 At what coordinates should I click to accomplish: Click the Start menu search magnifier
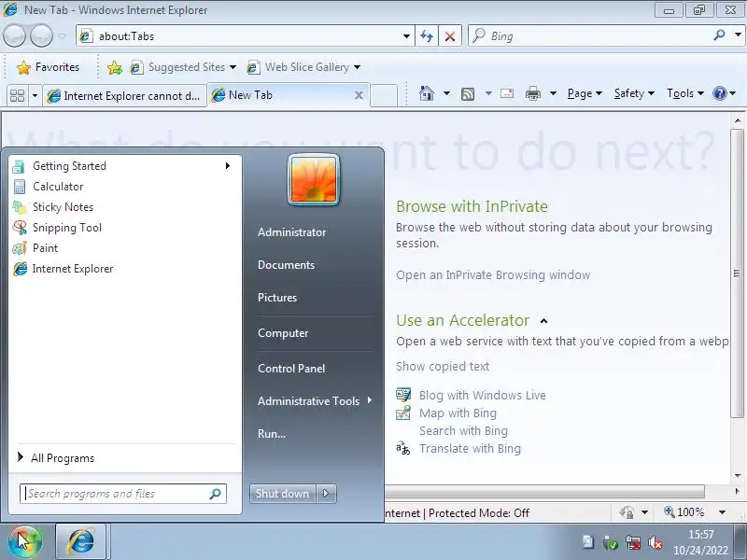(x=216, y=494)
